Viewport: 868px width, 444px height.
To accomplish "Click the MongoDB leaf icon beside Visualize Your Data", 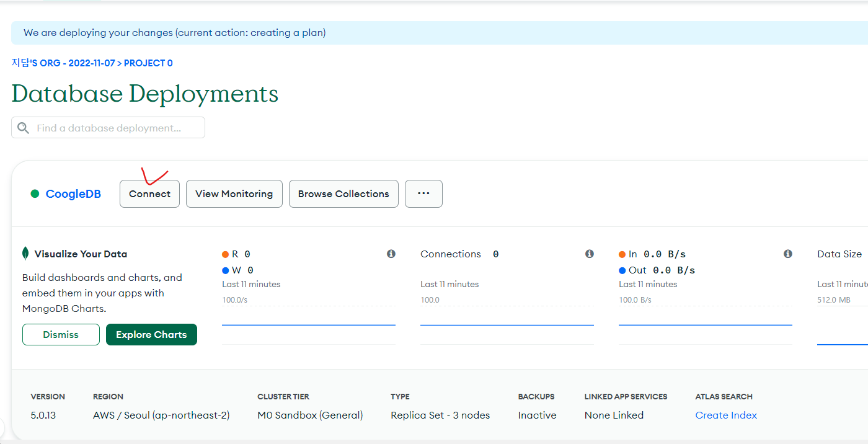I will click(25, 253).
